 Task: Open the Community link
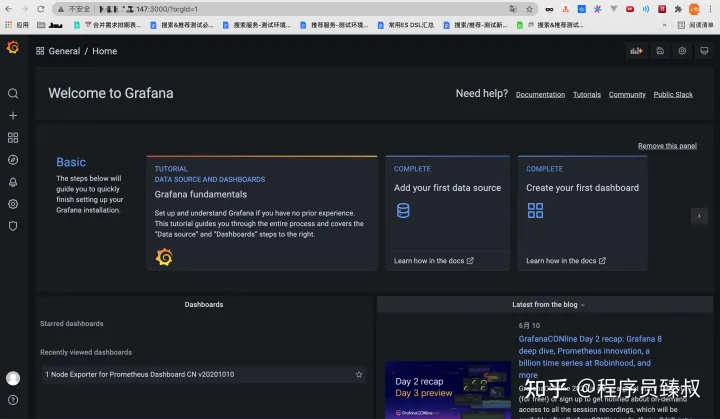point(627,94)
